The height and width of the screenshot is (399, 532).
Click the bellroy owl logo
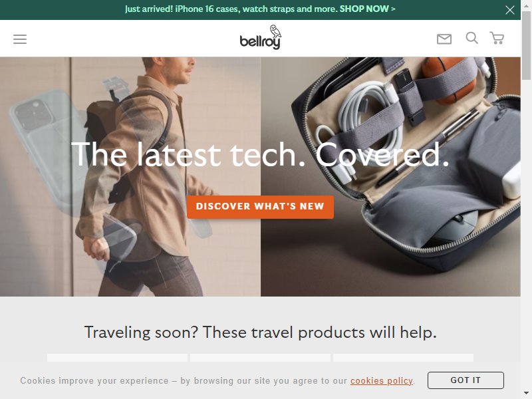point(260,37)
